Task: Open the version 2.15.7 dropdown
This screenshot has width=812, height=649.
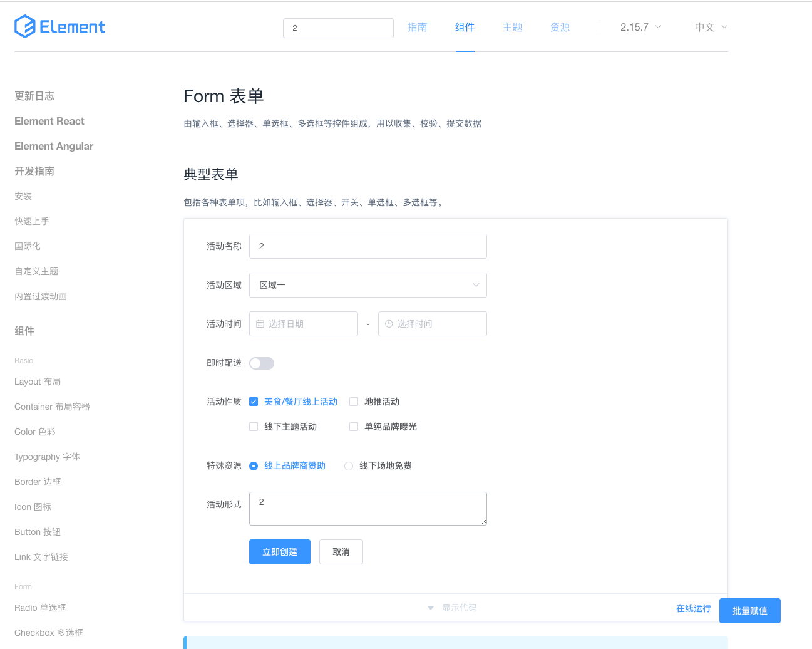Action: pos(640,27)
